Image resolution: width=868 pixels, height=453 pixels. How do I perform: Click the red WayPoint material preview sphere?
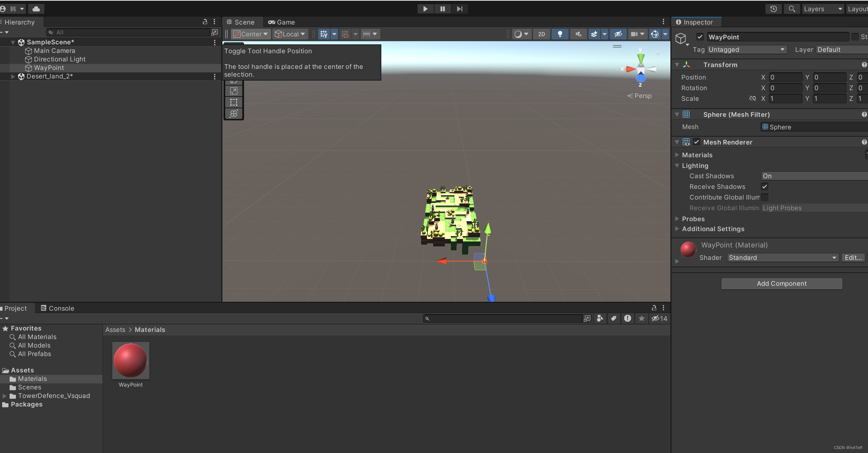(x=688, y=250)
